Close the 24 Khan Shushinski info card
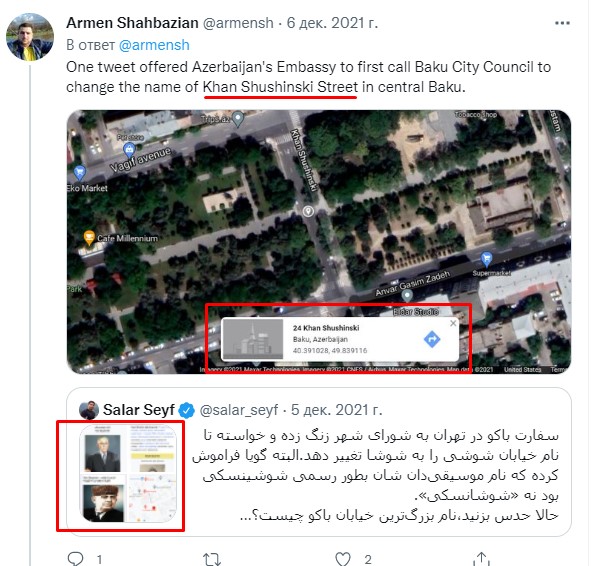 coord(453,323)
